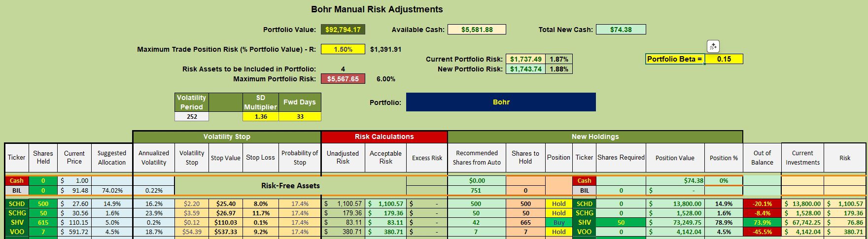Select SCHD Shares Held value 500

[43, 204]
